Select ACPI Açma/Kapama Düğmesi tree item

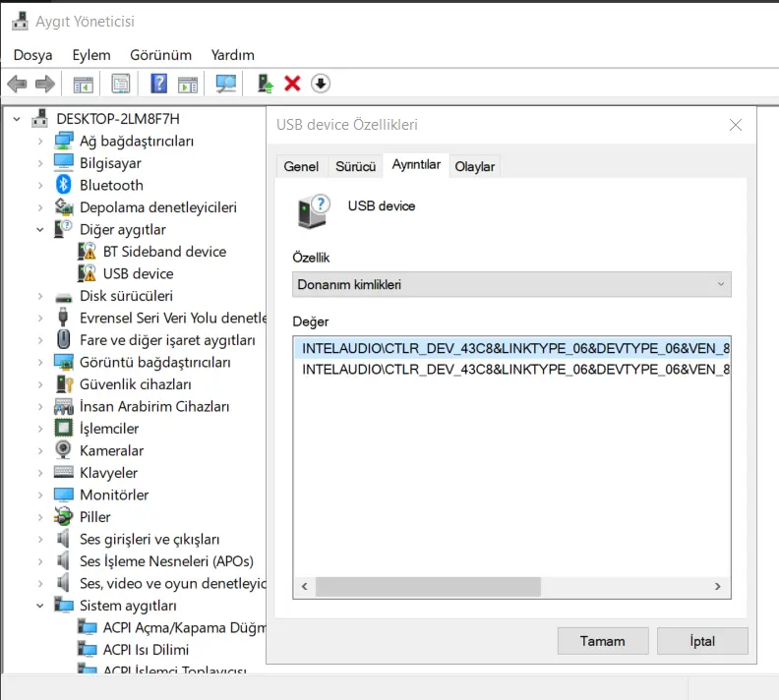click(x=184, y=627)
